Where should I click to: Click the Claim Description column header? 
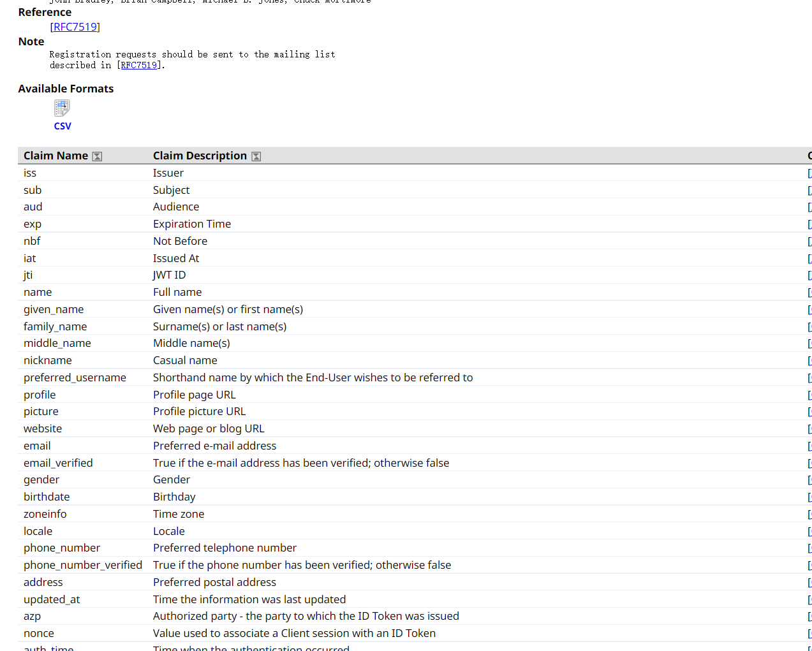(x=200, y=156)
